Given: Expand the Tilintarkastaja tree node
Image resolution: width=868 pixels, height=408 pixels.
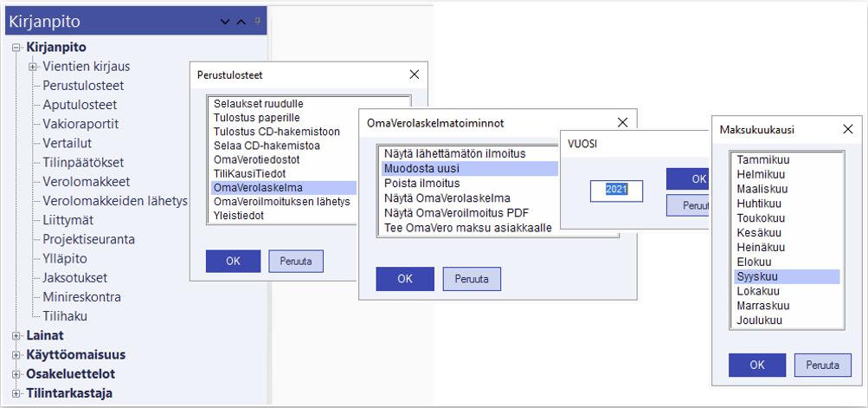Looking at the screenshot, I should pyautogui.click(x=16, y=393).
